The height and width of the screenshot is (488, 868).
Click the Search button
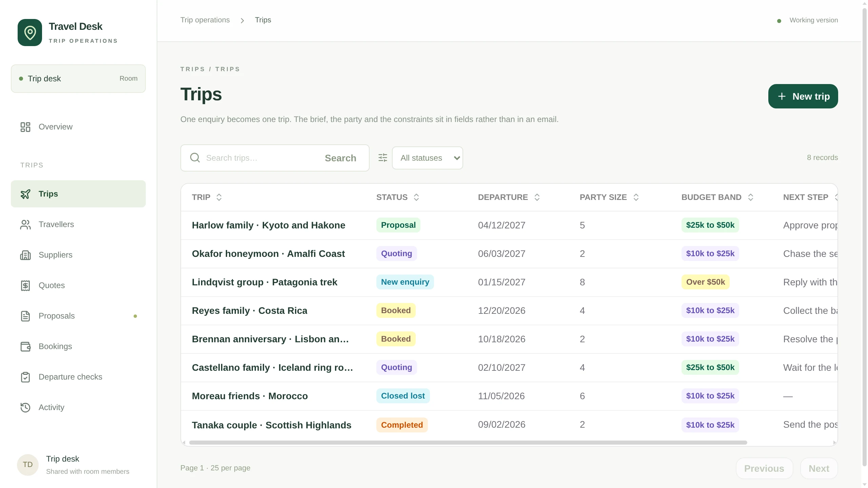(x=340, y=158)
